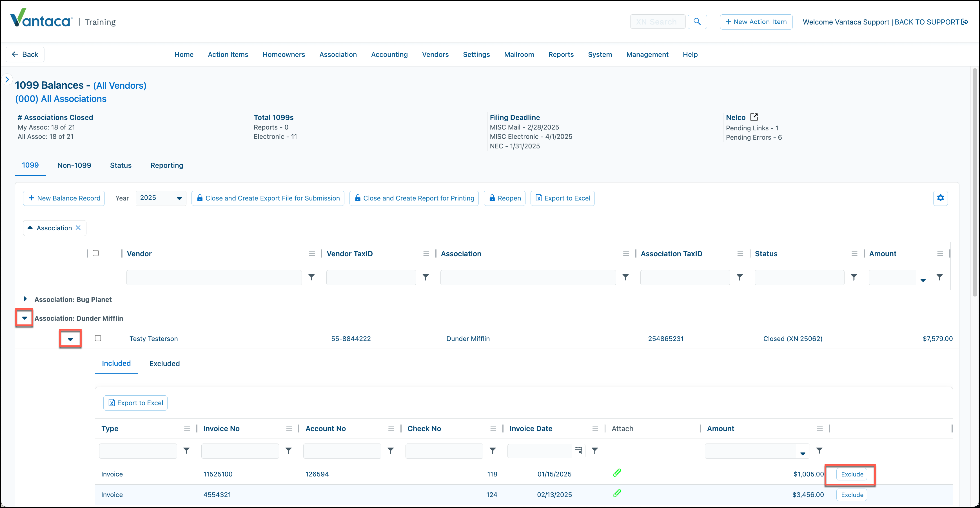Expand the Bug Planet association group
Image resolution: width=980 pixels, height=508 pixels.
(x=25, y=299)
